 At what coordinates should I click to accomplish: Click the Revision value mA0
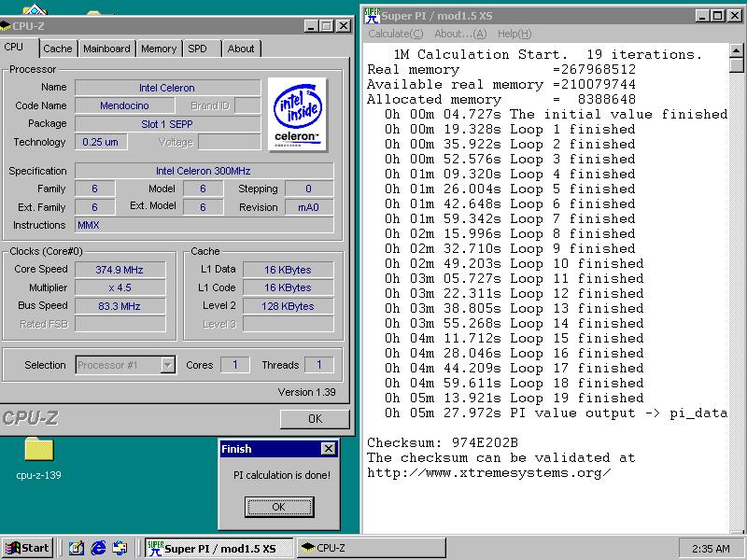[x=309, y=207]
